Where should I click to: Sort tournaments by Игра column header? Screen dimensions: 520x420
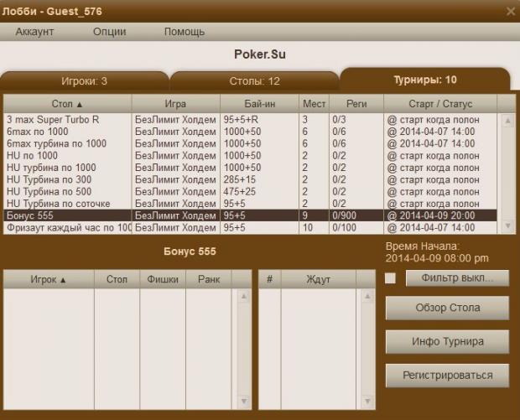(x=176, y=104)
